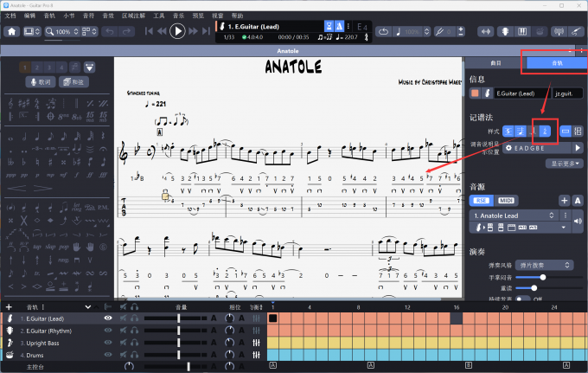
Task: Click the 歌词 (Lyrics) button
Action: coord(39,82)
